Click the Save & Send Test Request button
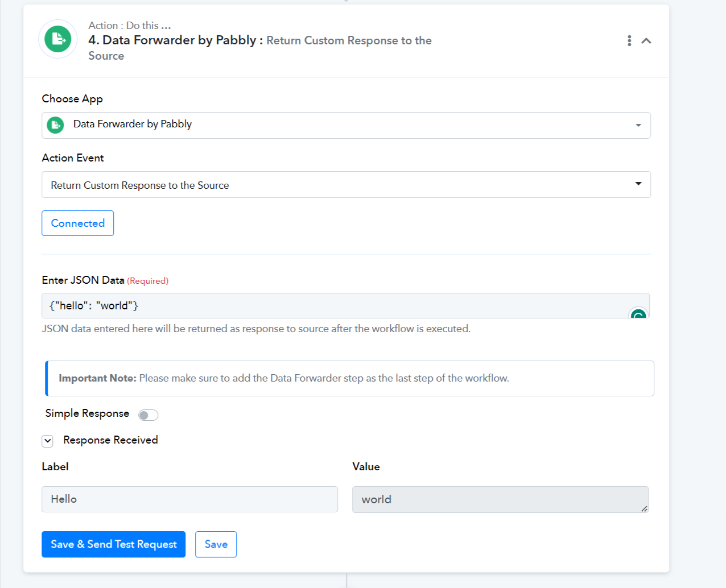 pos(114,544)
